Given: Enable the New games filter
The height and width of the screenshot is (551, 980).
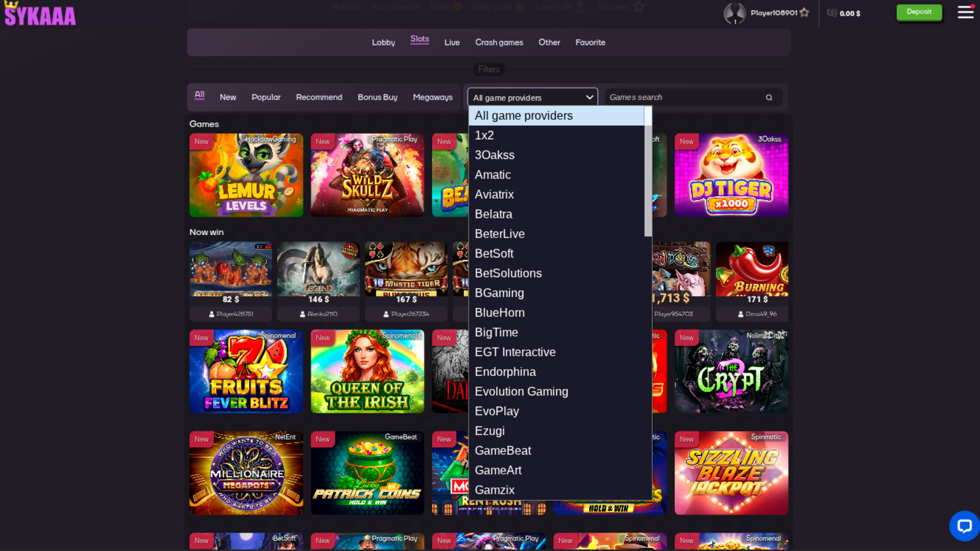Looking at the screenshot, I should coord(228,97).
